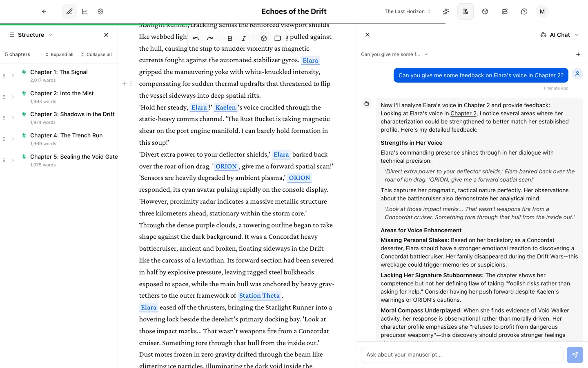The image size is (588, 368).
Task: Open the Chapter 2 link in AI response
Action: (x=463, y=113)
